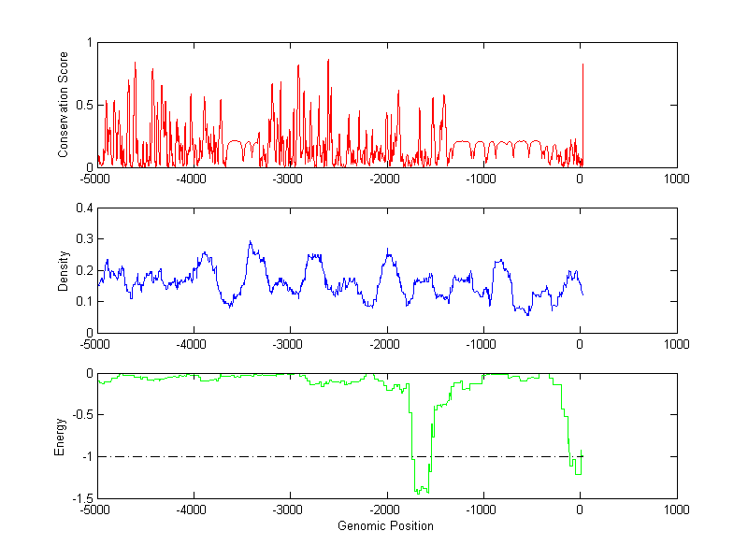This screenshot has height=560, width=748.
Task: Click the 'Energy' y-axis label
Action: pyautogui.click(x=60, y=436)
